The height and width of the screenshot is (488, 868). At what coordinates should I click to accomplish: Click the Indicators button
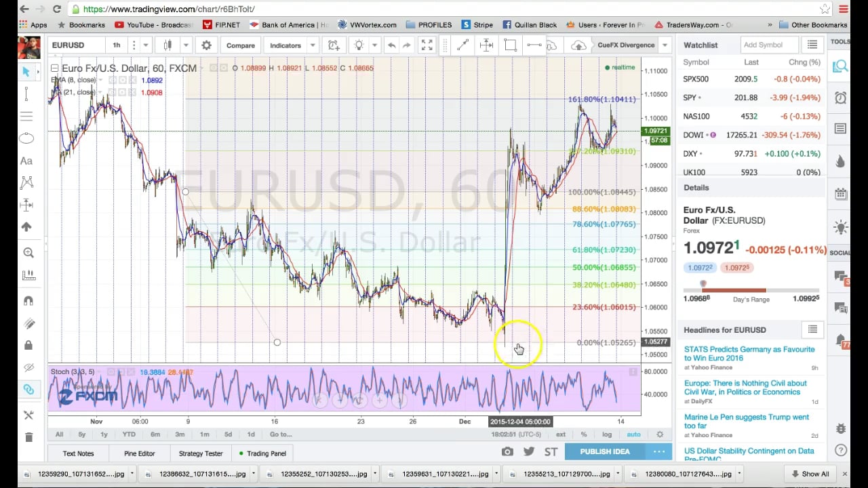point(285,45)
